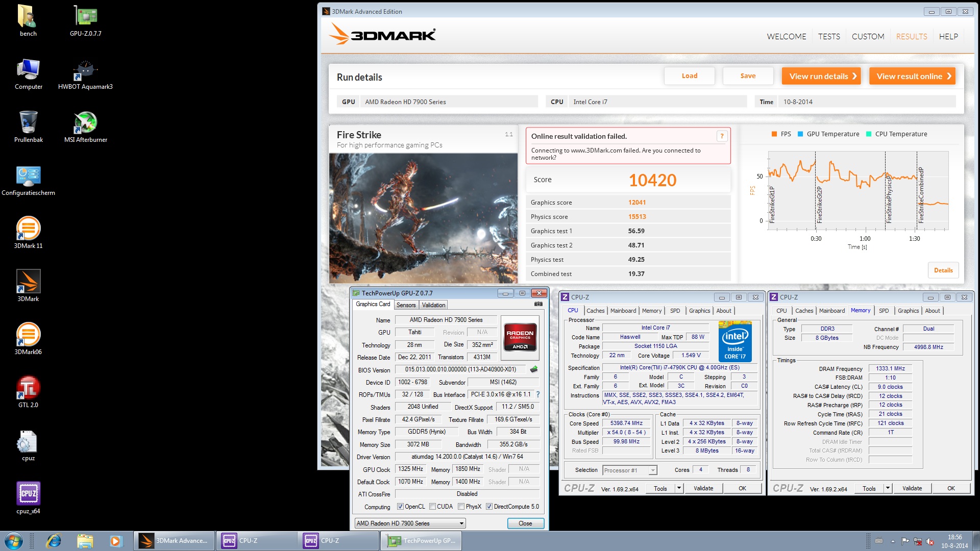
Task: Click the Intel Core i7 logo in CPU-Z
Action: click(735, 341)
